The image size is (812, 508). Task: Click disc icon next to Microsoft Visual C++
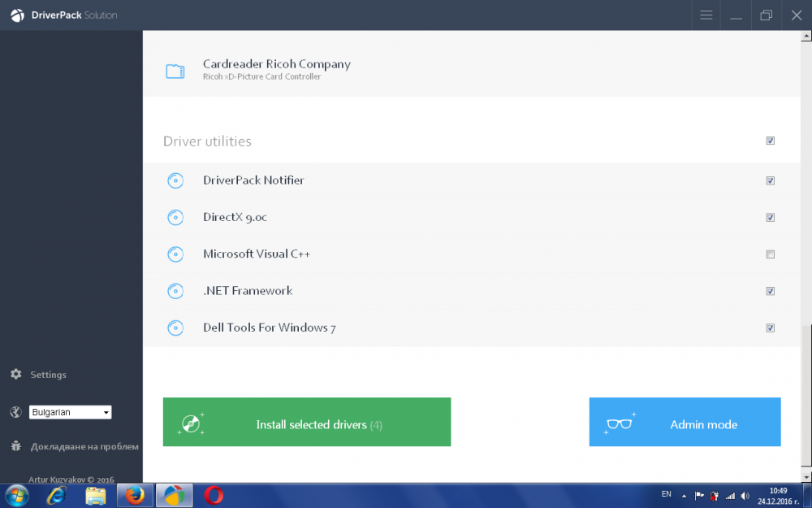tap(175, 254)
